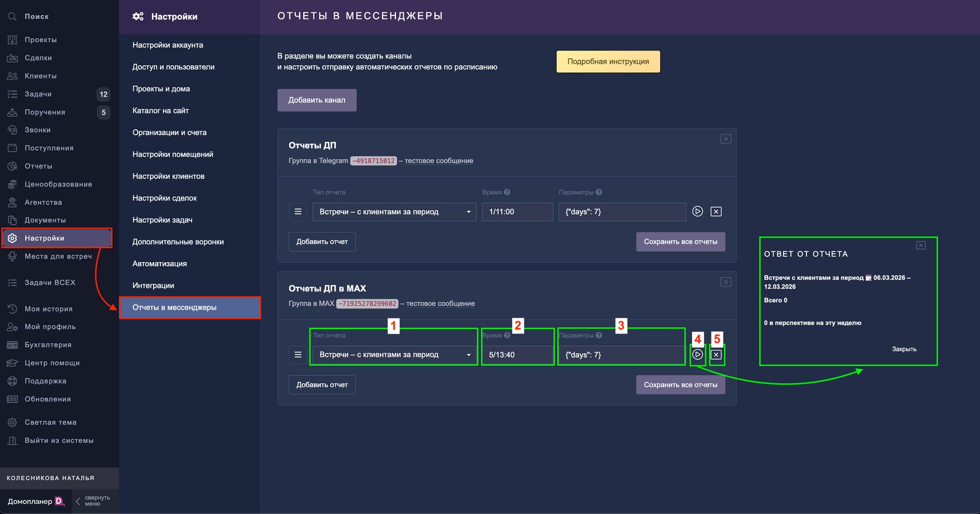Click the Ценообразование coins icon
980x514 pixels.
[12, 184]
